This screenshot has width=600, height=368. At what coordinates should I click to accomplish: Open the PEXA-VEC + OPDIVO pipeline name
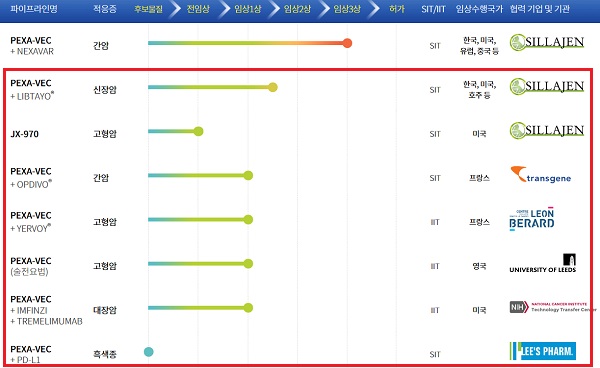tap(31, 178)
